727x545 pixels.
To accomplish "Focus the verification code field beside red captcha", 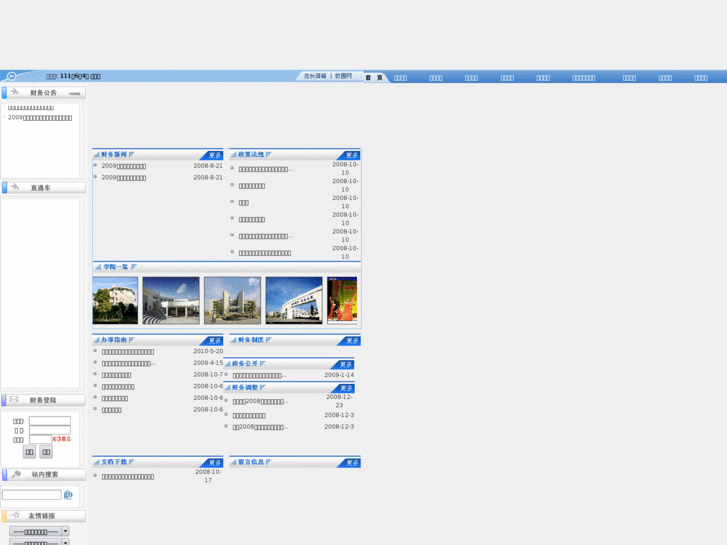I will [40, 439].
